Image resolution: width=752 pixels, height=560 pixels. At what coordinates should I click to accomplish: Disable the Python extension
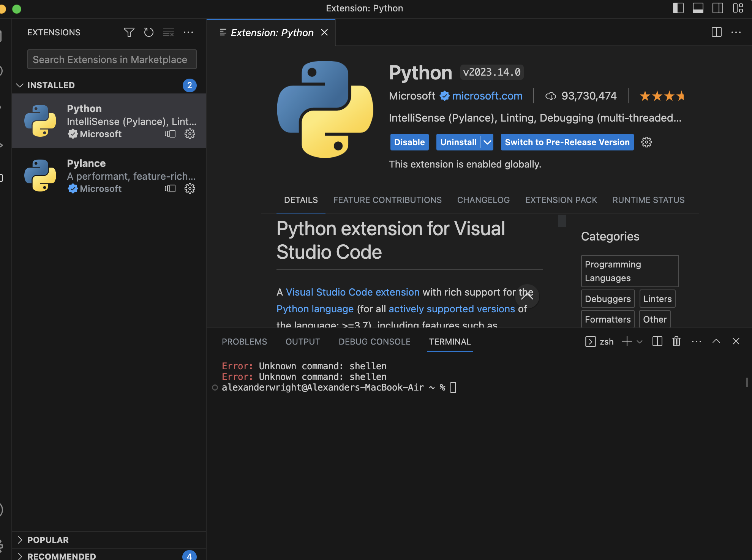[x=409, y=142]
